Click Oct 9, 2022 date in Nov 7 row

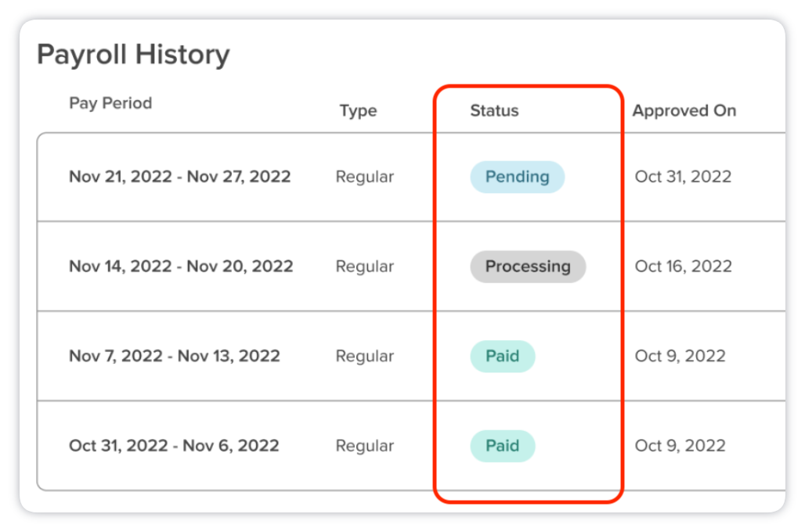pos(680,357)
